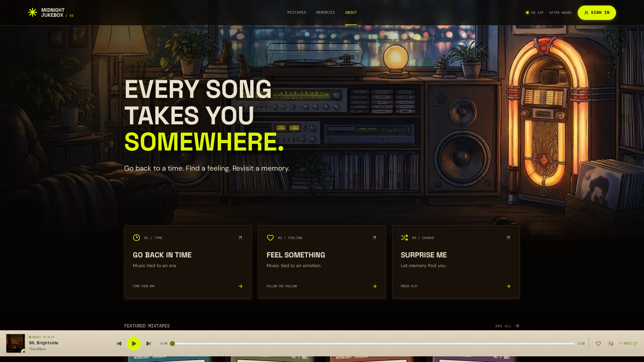Image resolution: width=644 pixels, height=362 pixels.
Task: Skip to the previous track
Action: [x=119, y=344]
